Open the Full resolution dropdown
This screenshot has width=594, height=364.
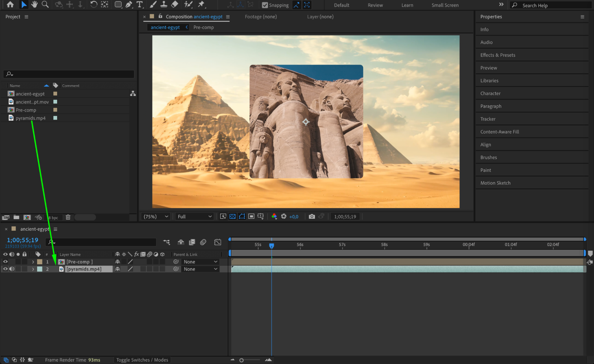pyautogui.click(x=195, y=216)
